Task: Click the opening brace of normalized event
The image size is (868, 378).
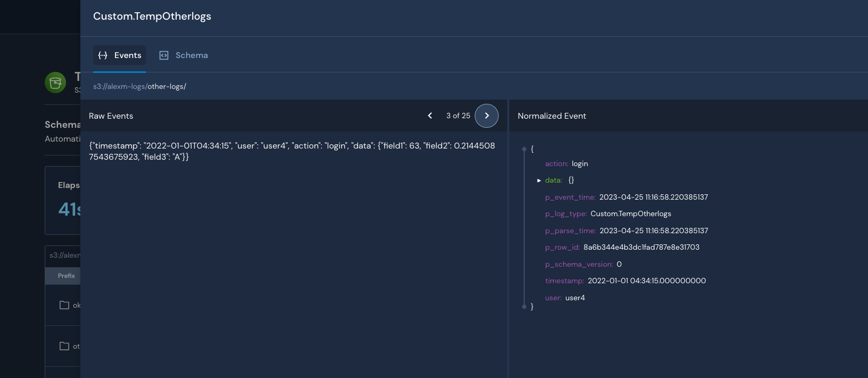Action: pyautogui.click(x=532, y=149)
